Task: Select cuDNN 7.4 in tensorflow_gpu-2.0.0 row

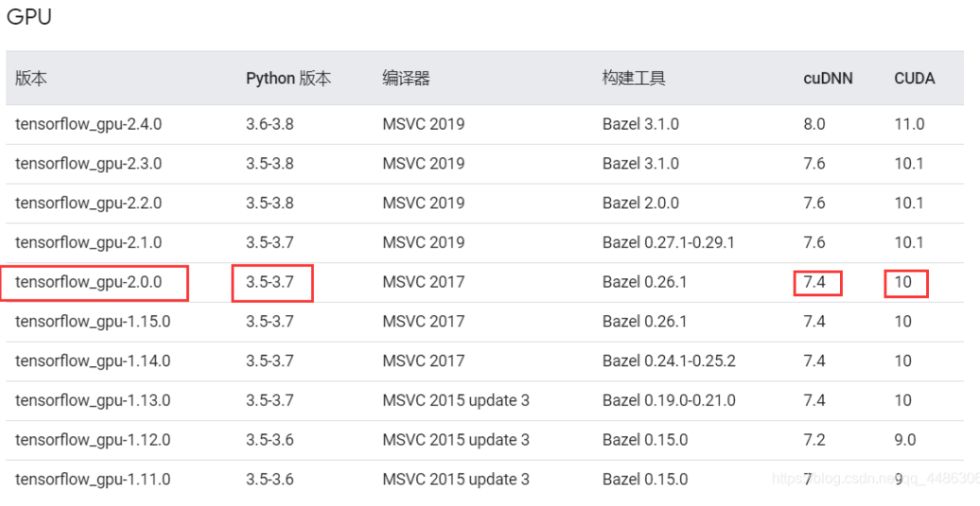Action: 814,282
